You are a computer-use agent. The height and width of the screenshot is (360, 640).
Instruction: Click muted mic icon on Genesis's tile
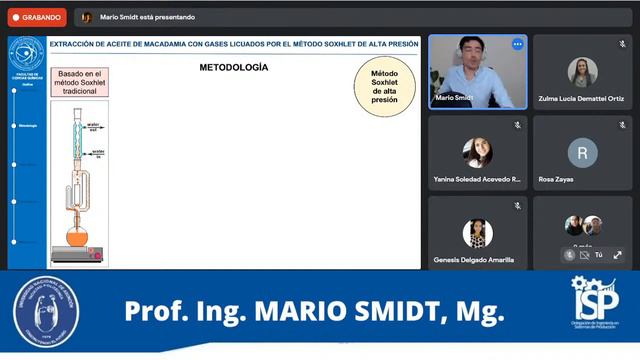[x=517, y=206]
